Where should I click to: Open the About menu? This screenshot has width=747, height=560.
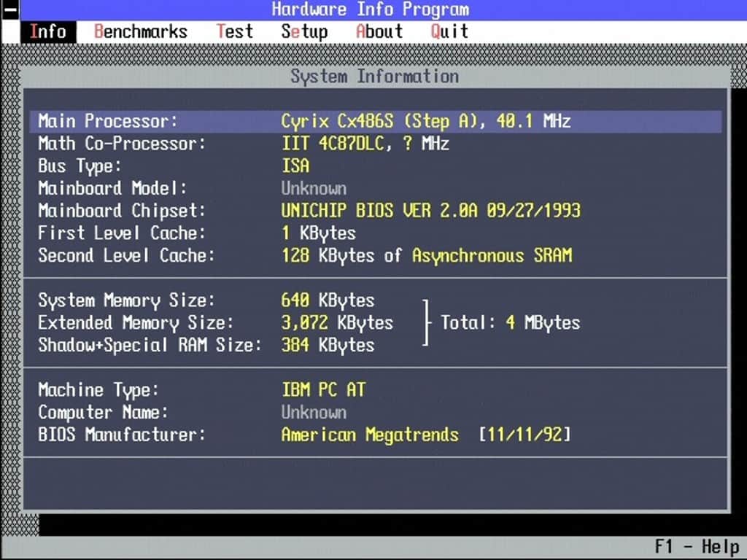coord(379,32)
